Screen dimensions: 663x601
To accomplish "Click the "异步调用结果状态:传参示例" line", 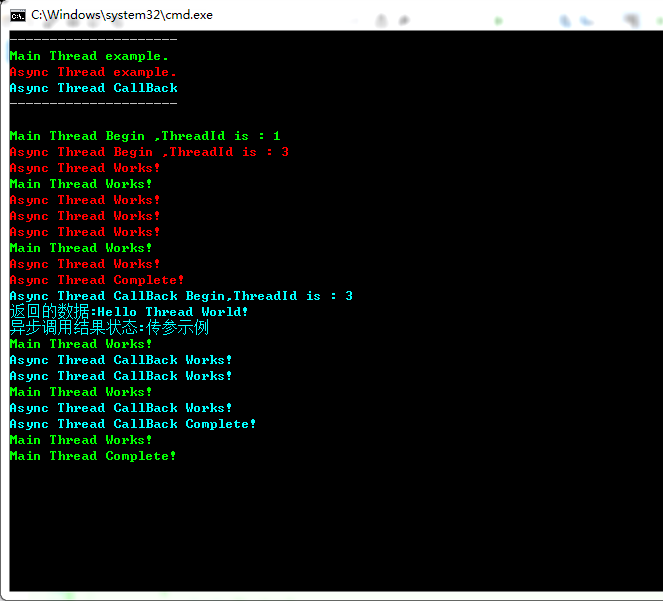I will [109, 327].
